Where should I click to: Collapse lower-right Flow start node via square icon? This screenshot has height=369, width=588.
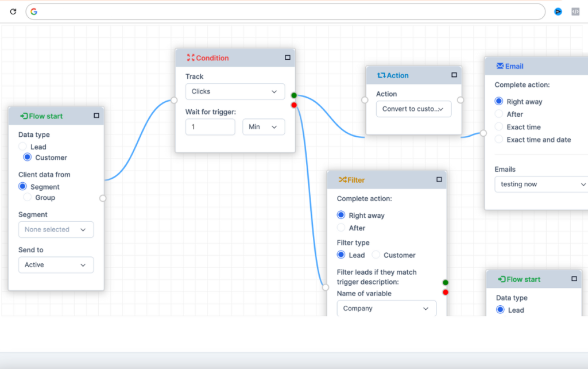point(574,279)
